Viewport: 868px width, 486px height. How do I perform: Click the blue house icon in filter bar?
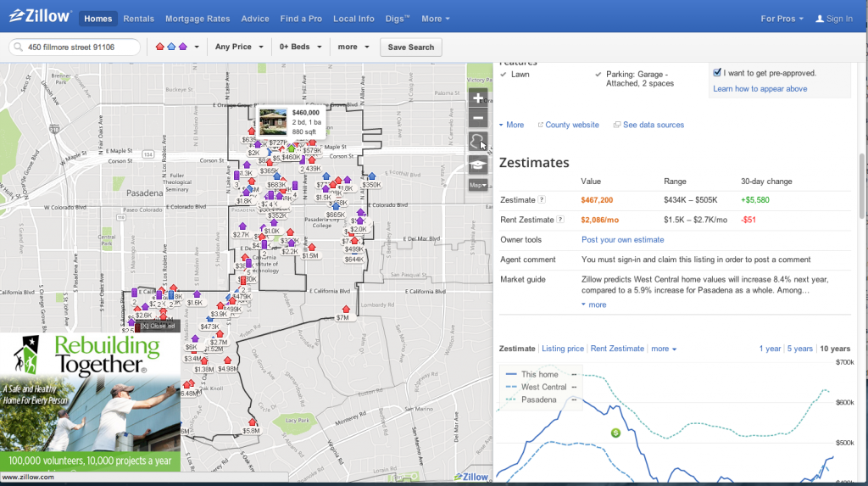pos(171,47)
